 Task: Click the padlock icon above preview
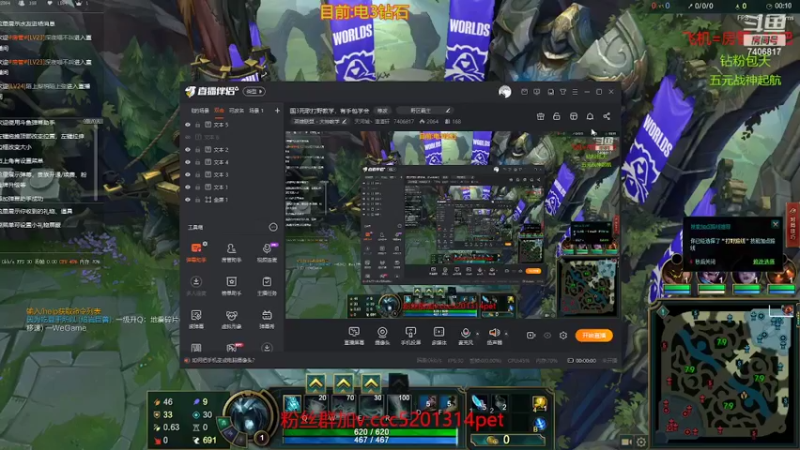coord(557,116)
